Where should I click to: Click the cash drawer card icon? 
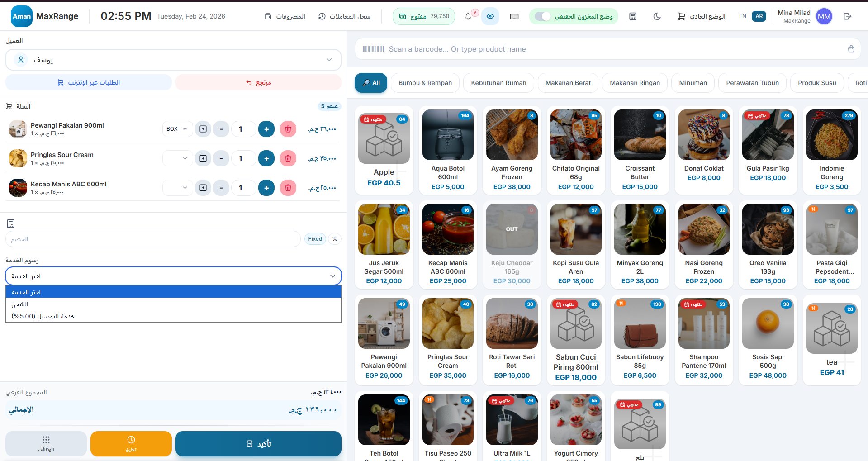click(514, 16)
